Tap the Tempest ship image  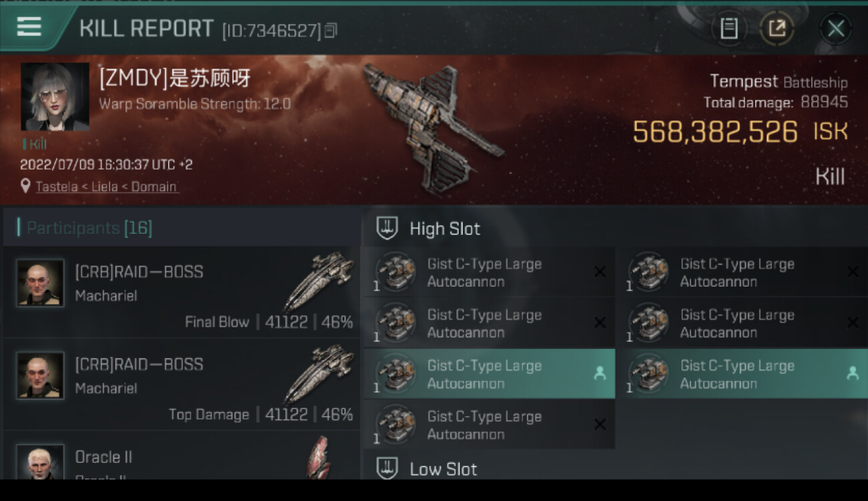[x=433, y=127]
